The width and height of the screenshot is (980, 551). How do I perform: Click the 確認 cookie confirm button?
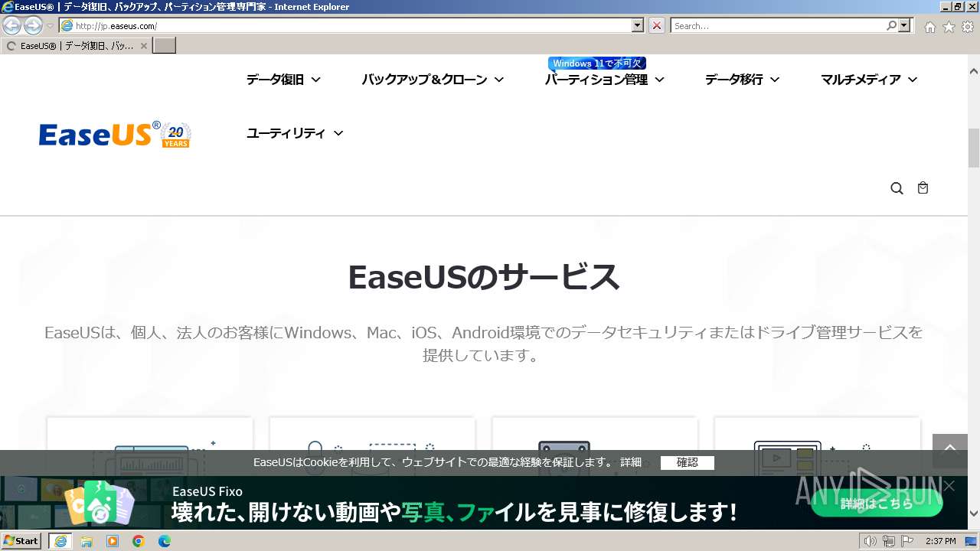[688, 462]
